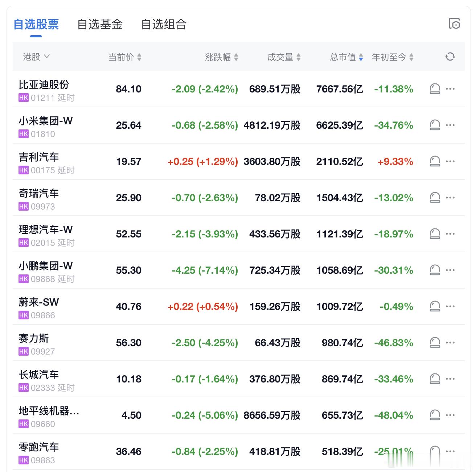
Task: Sort by 涨跌幅 column
Action: tap(222, 57)
